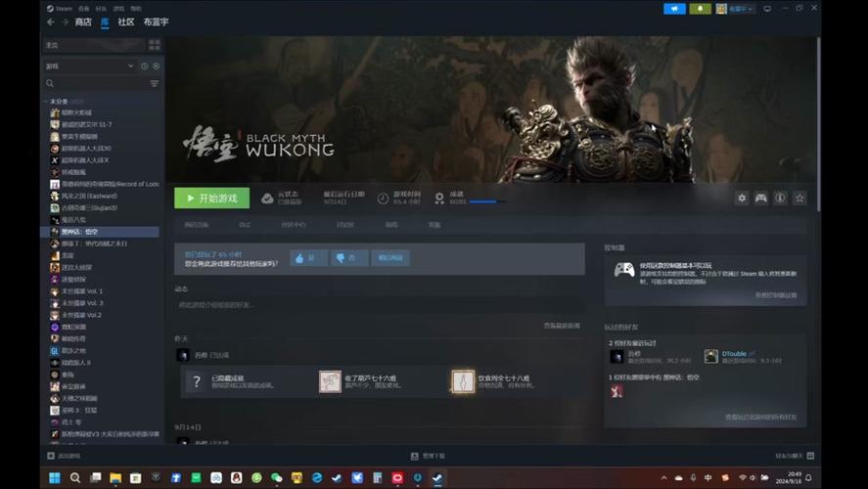Switch to the 社区 community tab
This screenshot has height=489, width=868.
pos(126,22)
